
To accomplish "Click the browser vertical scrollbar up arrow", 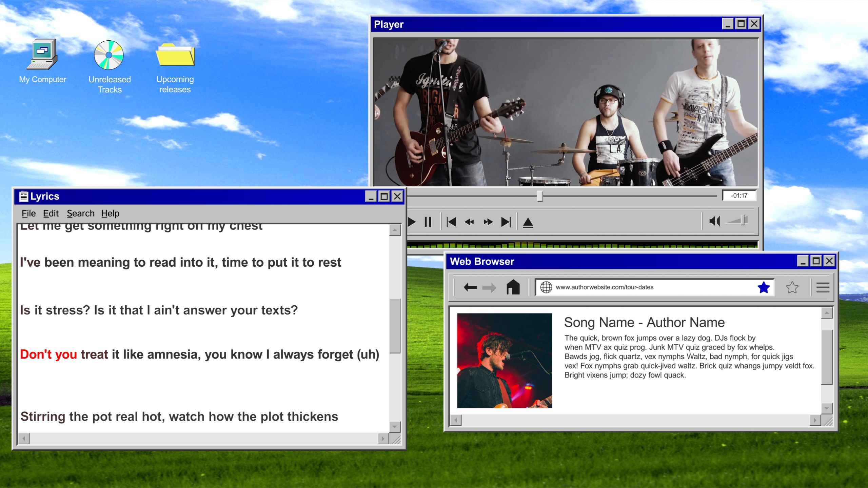I will [x=827, y=313].
